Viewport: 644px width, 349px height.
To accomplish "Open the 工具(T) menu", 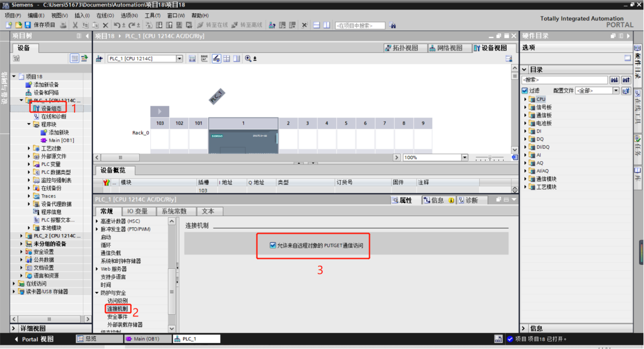I will pyautogui.click(x=153, y=15).
